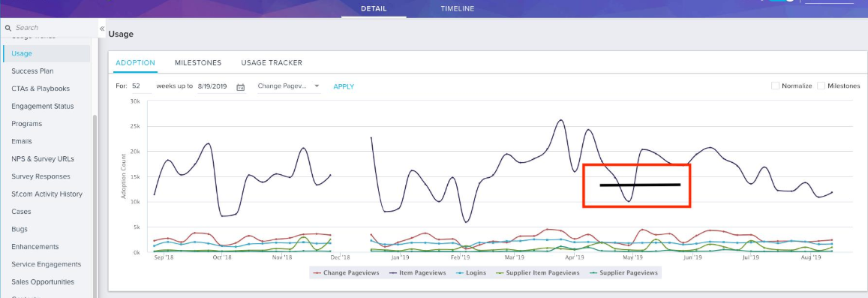Edit the weeks count field showing 52

coord(141,86)
